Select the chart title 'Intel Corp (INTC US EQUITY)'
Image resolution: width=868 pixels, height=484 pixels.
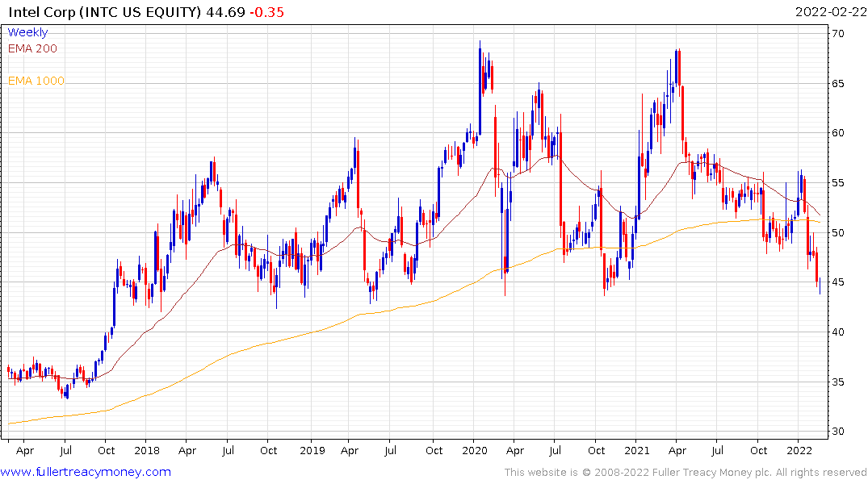tap(105, 12)
